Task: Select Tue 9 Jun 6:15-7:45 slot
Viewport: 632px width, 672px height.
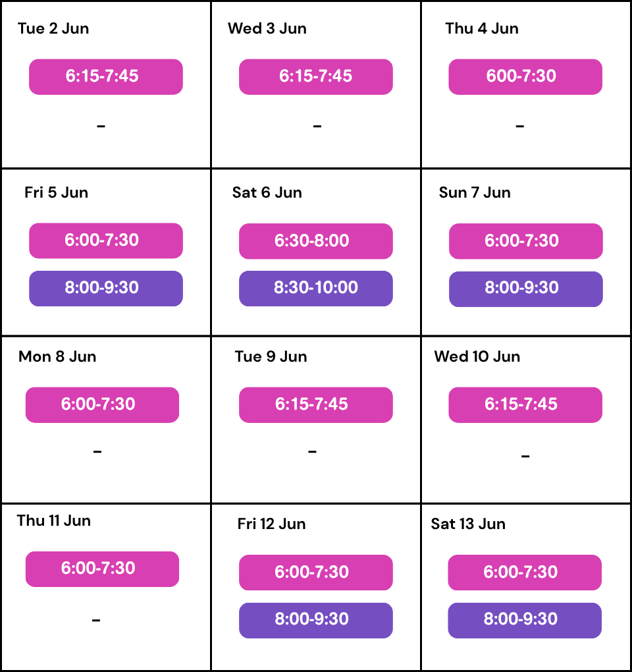Action: [315, 405]
